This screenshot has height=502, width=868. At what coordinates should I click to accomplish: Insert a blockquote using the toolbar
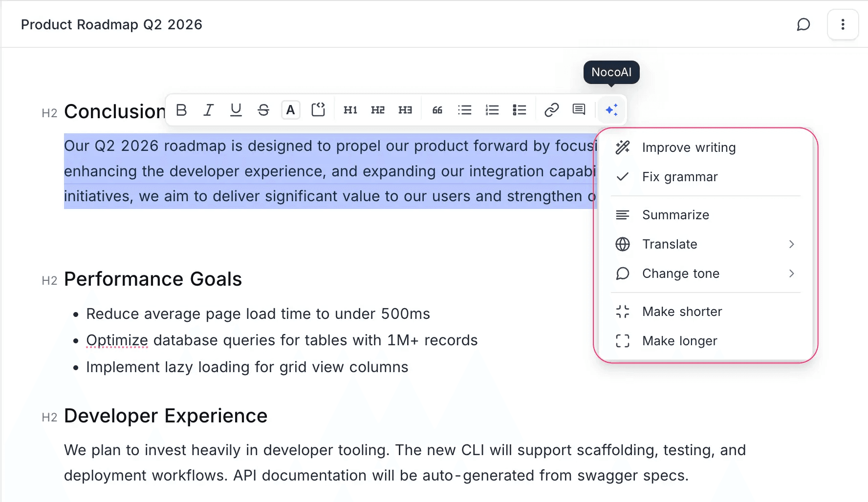(437, 109)
